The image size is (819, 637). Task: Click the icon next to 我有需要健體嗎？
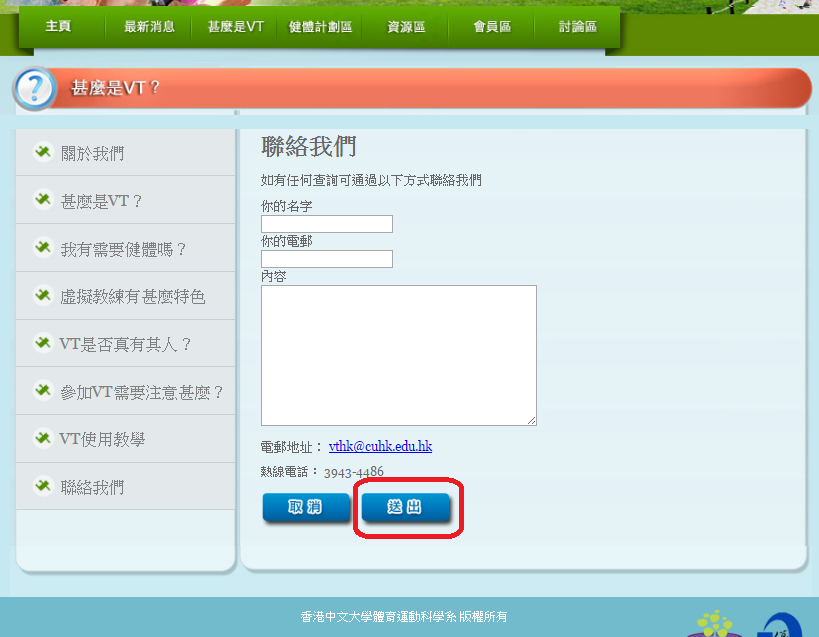click(42, 248)
